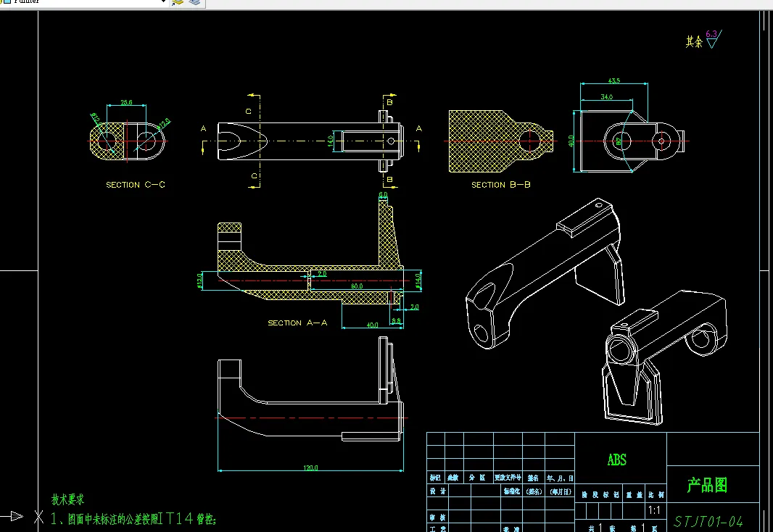Open the layer name dropdown arrow

(165, 3)
